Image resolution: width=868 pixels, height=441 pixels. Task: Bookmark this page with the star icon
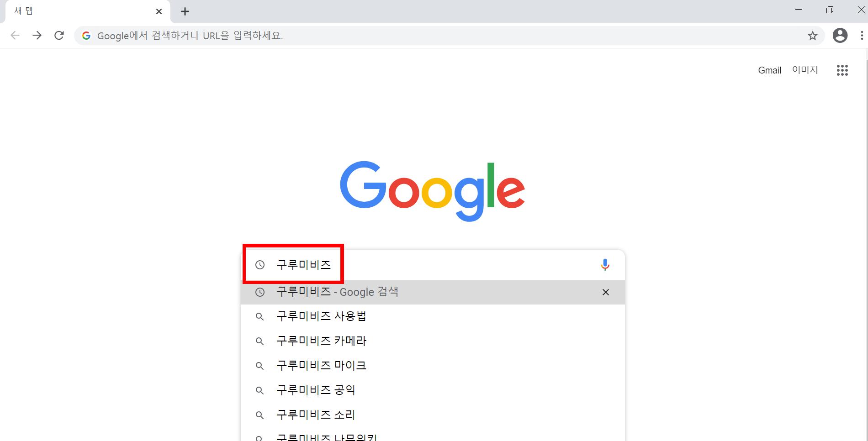[x=812, y=36]
